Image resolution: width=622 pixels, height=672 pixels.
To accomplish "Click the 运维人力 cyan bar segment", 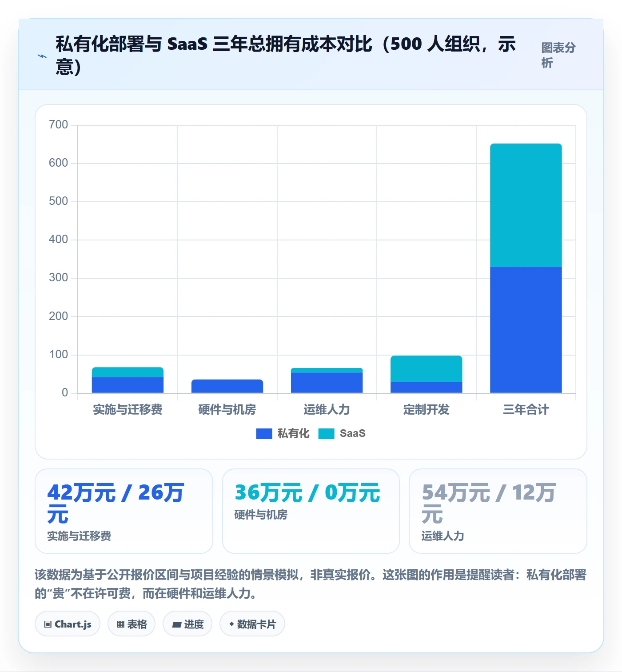I will point(327,370).
